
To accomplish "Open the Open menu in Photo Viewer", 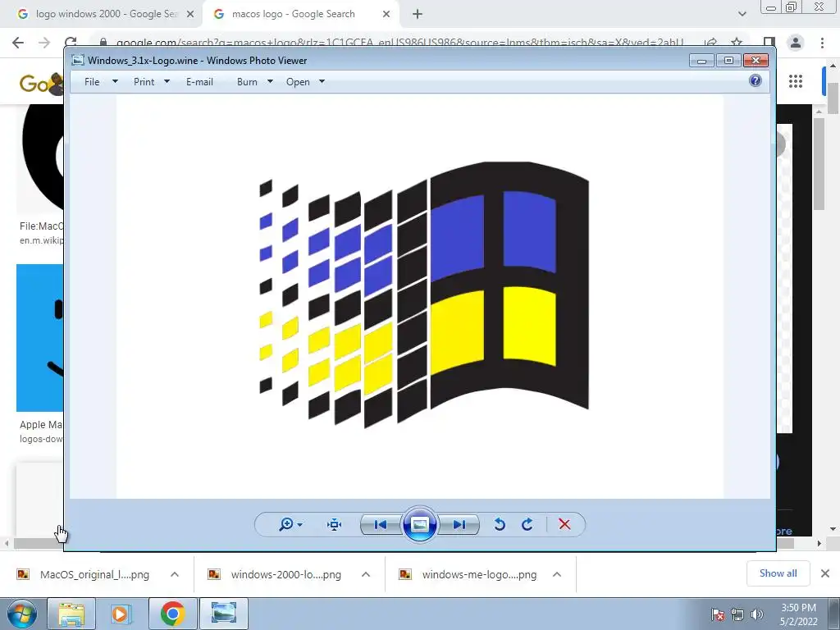I will click(x=298, y=82).
